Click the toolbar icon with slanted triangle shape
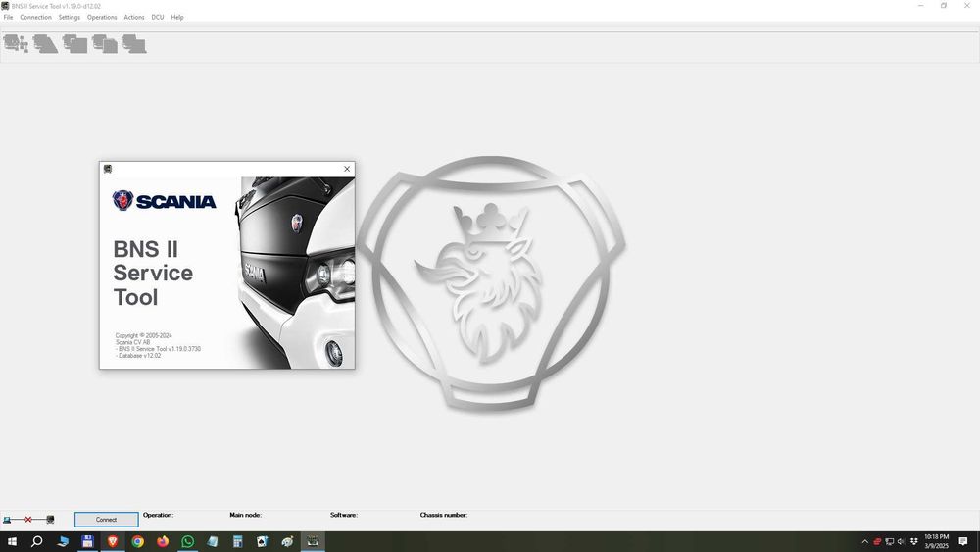Image resolution: width=980 pixels, height=552 pixels. point(46,44)
